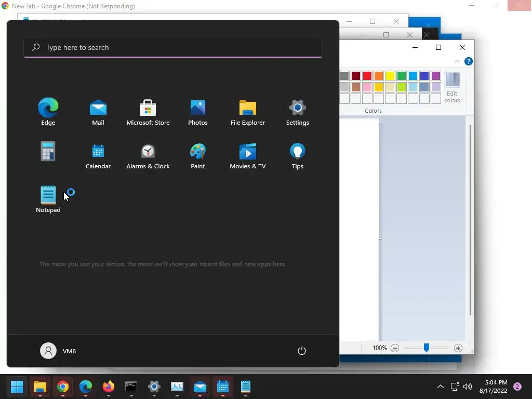Show hidden system tray icons
Image resolution: width=532 pixels, height=399 pixels.
[441, 387]
